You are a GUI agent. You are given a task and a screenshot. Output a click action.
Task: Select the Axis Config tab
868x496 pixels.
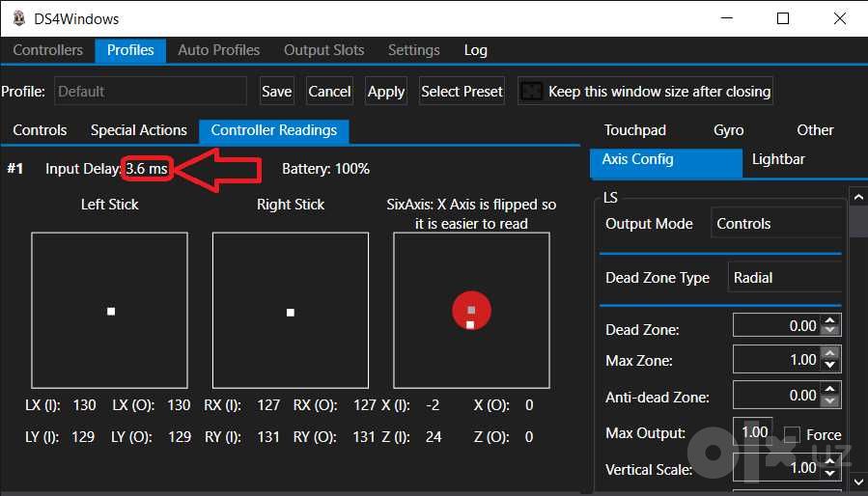pyautogui.click(x=666, y=163)
